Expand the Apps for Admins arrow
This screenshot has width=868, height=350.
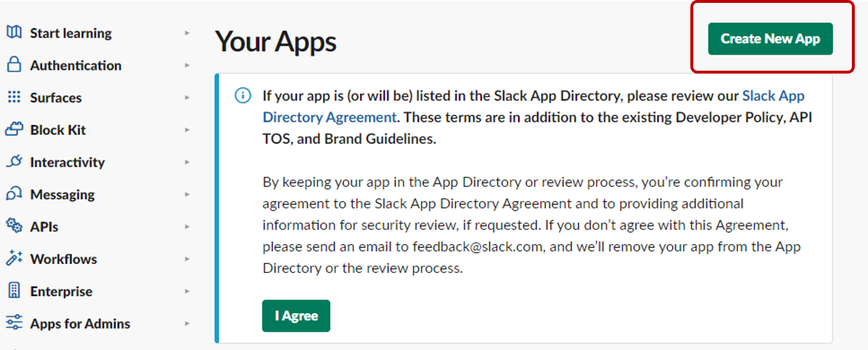tap(187, 324)
